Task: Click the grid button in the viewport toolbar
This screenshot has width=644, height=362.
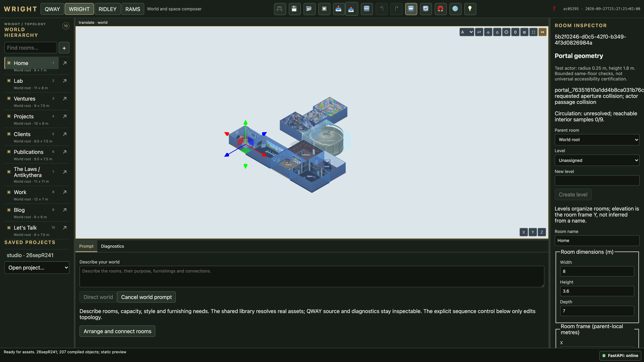Action: point(524,32)
